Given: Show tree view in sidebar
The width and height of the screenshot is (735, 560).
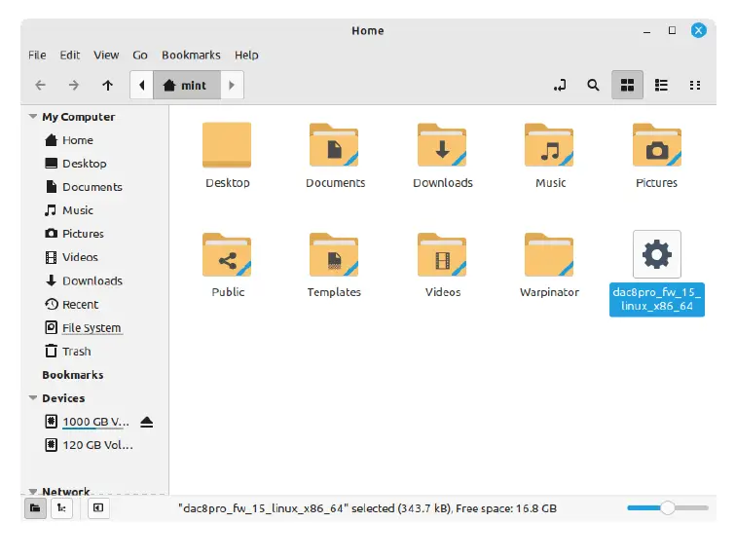Looking at the screenshot, I should [x=60, y=507].
